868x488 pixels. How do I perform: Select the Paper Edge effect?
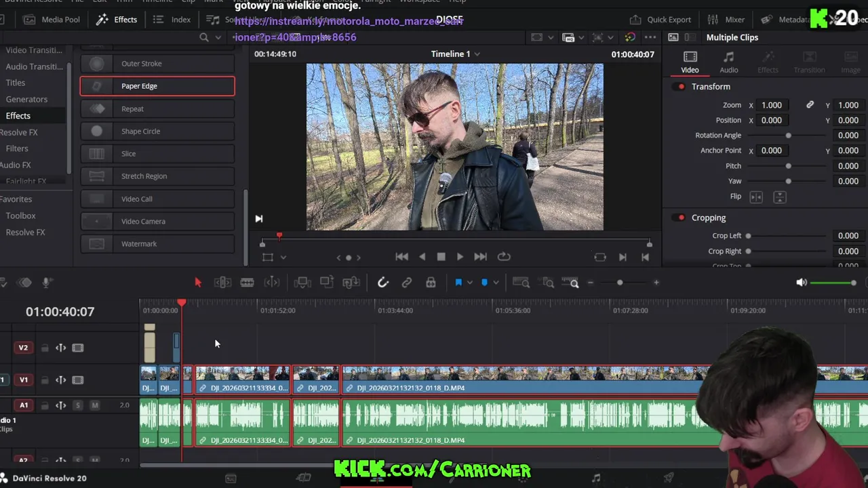157,86
